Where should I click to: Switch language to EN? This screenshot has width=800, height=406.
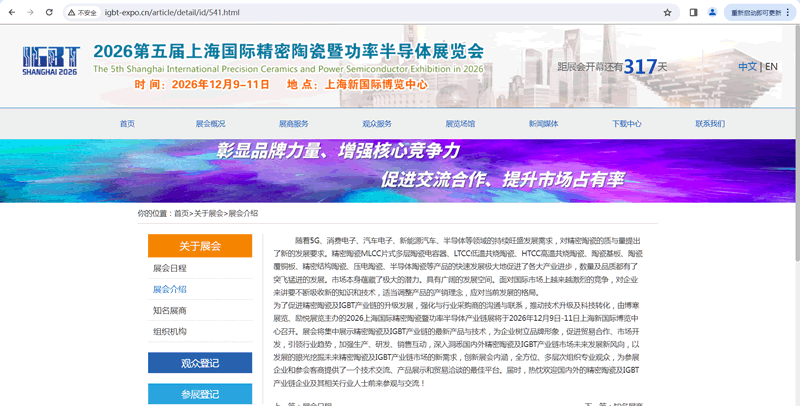click(771, 67)
